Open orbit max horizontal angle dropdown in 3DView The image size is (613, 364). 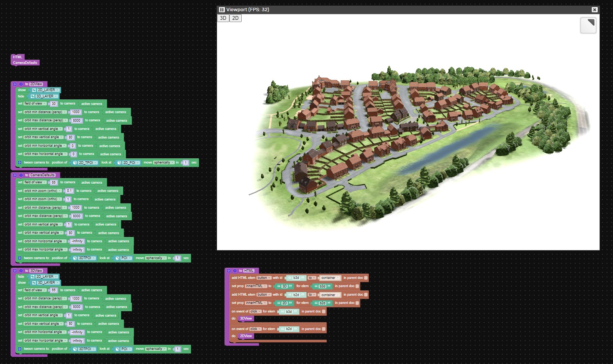click(x=45, y=341)
